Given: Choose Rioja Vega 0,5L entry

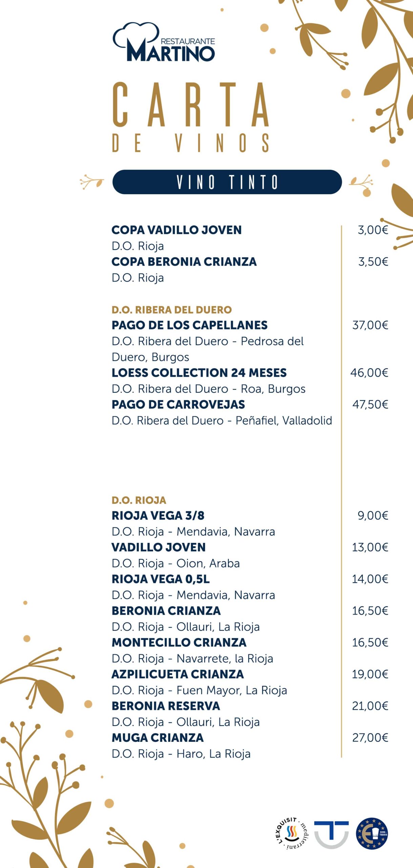Looking at the screenshot, I should [x=161, y=579].
